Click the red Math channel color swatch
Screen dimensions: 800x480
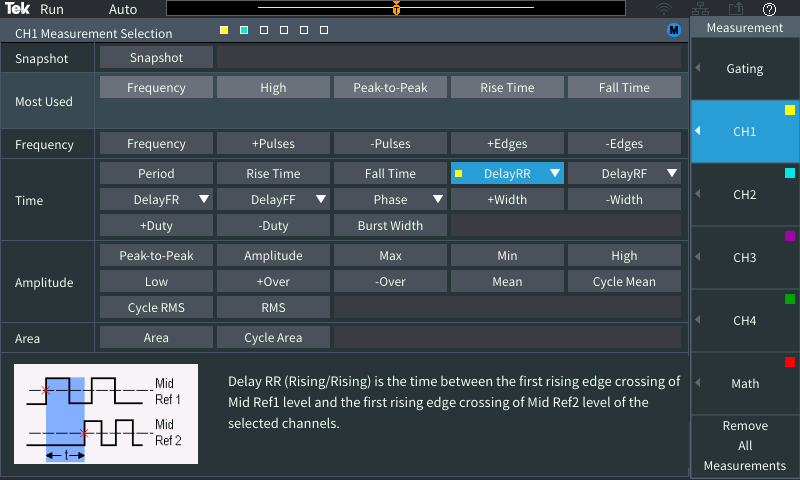coord(790,361)
